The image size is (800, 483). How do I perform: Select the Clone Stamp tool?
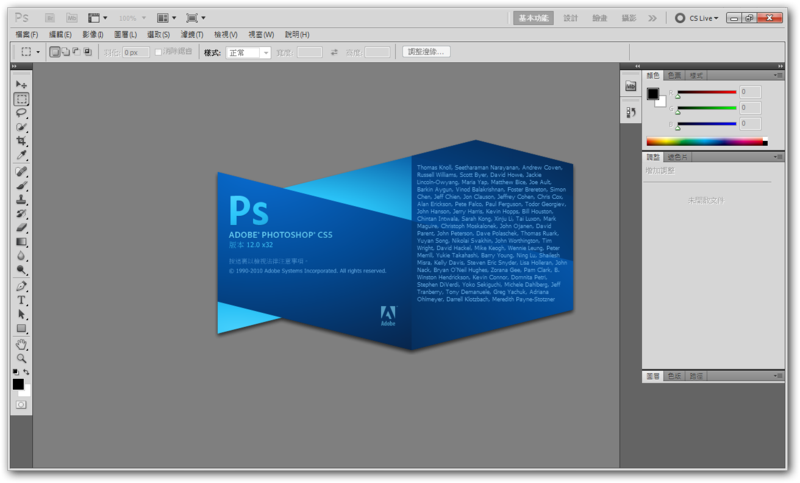tap(21, 199)
